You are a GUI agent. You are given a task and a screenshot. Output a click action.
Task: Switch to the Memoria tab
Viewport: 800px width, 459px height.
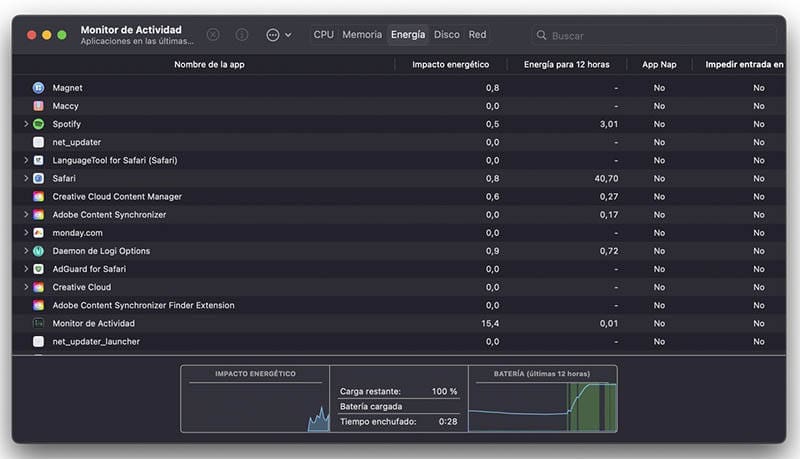click(362, 35)
